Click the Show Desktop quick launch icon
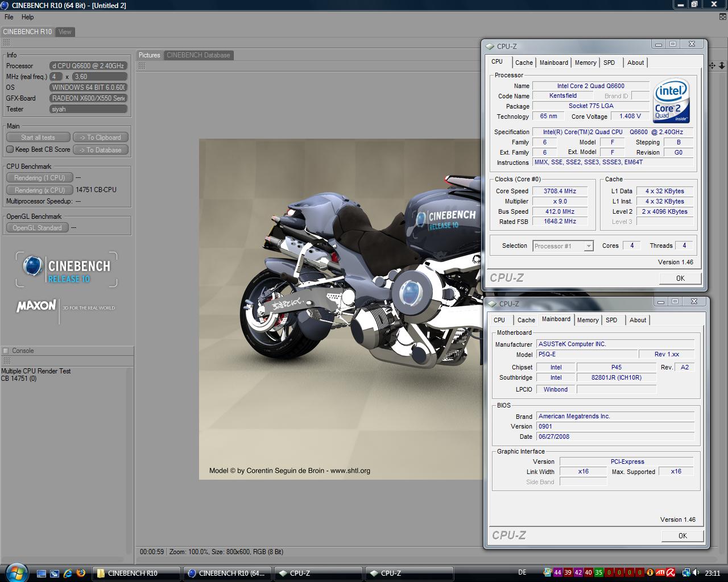This screenshot has width=728, height=582. pos(42,573)
